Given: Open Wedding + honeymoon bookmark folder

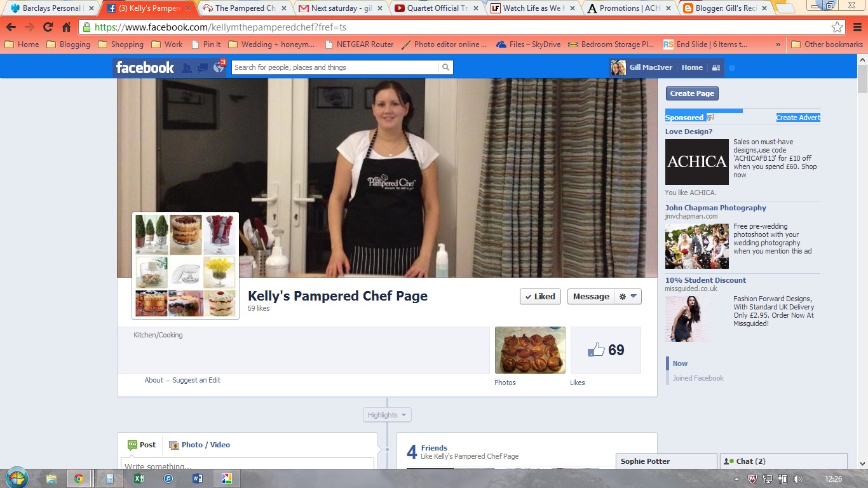Looking at the screenshot, I should pyautogui.click(x=271, y=44).
